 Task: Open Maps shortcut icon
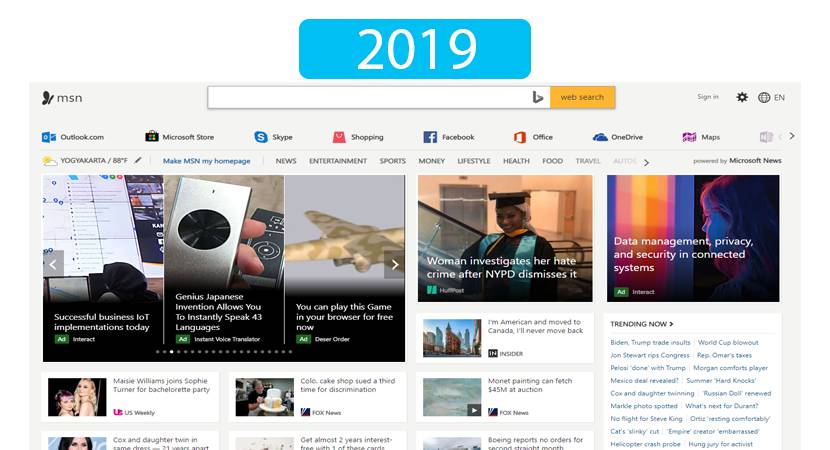click(x=689, y=137)
